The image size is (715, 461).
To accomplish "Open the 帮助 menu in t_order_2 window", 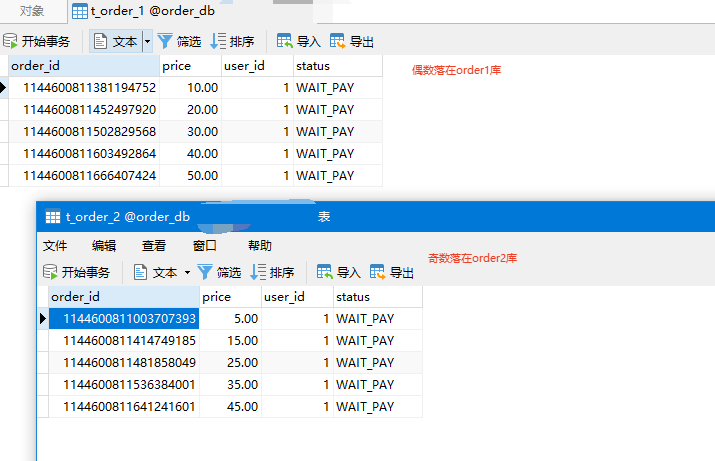I will click(260, 246).
